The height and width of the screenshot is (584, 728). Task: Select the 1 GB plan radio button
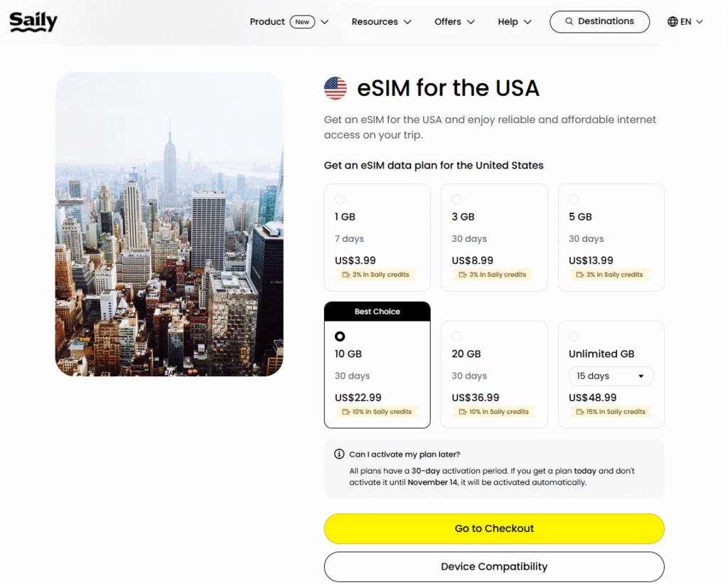pos(340,199)
